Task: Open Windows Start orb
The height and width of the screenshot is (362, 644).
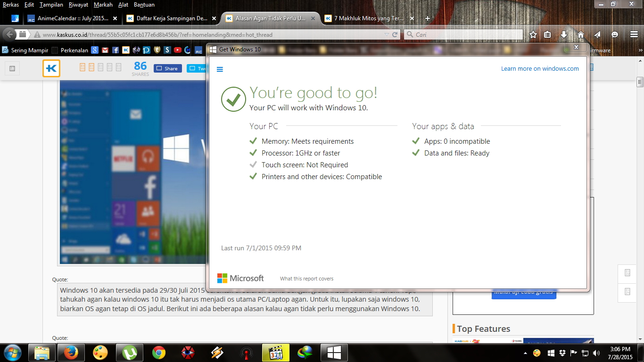Action: pyautogui.click(x=12, y=353)
